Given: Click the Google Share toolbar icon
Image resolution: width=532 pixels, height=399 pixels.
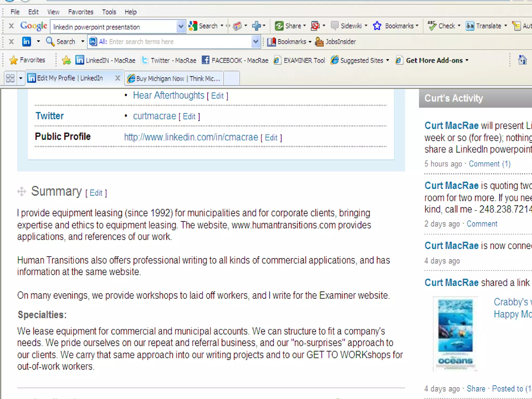Looking at the screenshot, I should [x=279, y=26].
